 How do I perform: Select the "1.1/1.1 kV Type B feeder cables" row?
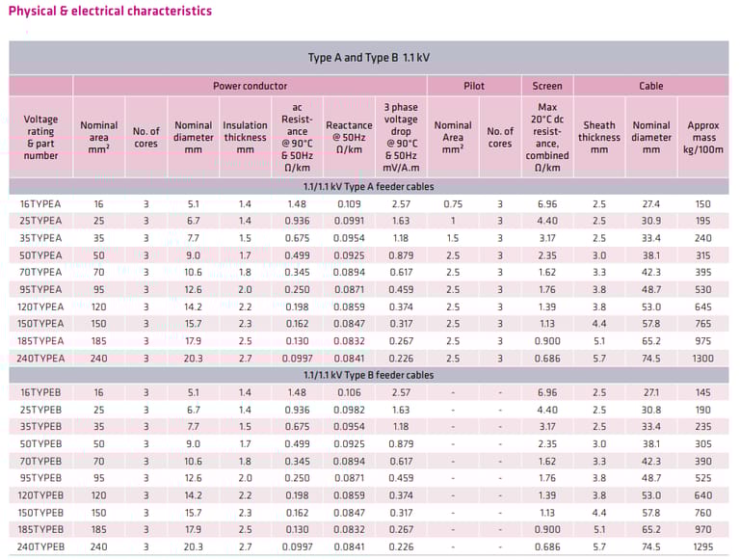[x=369, y=375]
